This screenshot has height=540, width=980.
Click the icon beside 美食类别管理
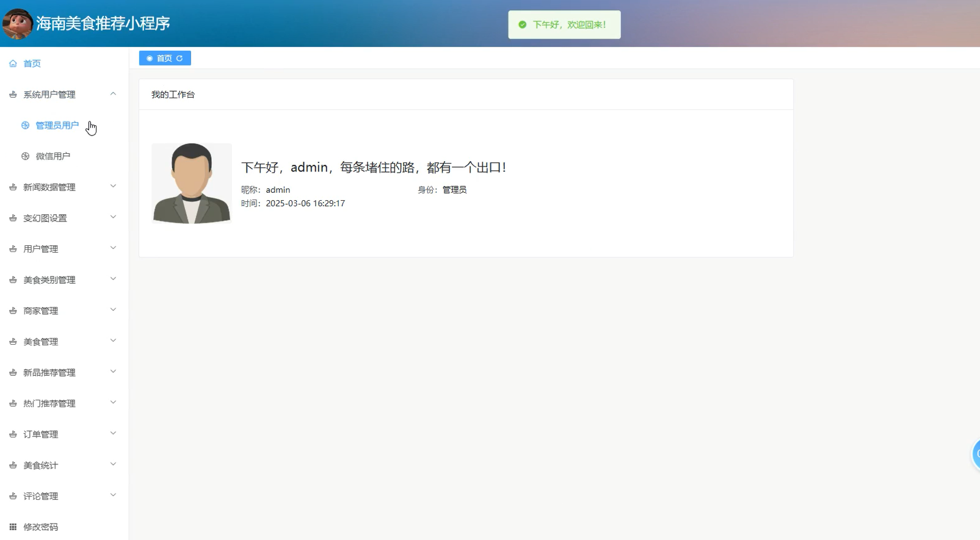point(13,280)
